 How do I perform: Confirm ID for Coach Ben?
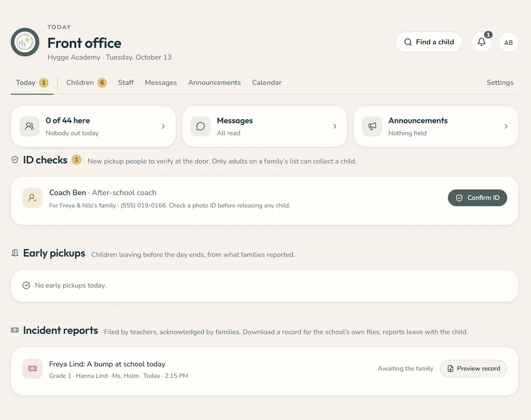pos(477,198)
